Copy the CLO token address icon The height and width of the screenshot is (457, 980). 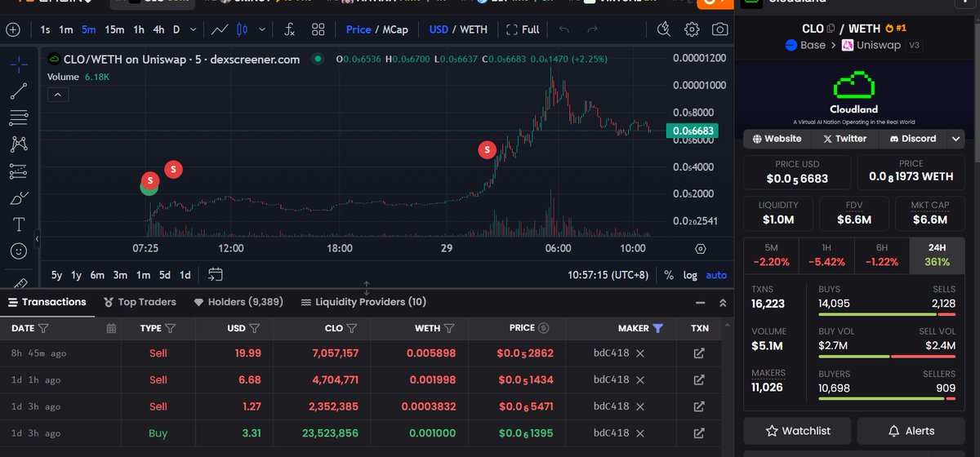pos(831,29)
